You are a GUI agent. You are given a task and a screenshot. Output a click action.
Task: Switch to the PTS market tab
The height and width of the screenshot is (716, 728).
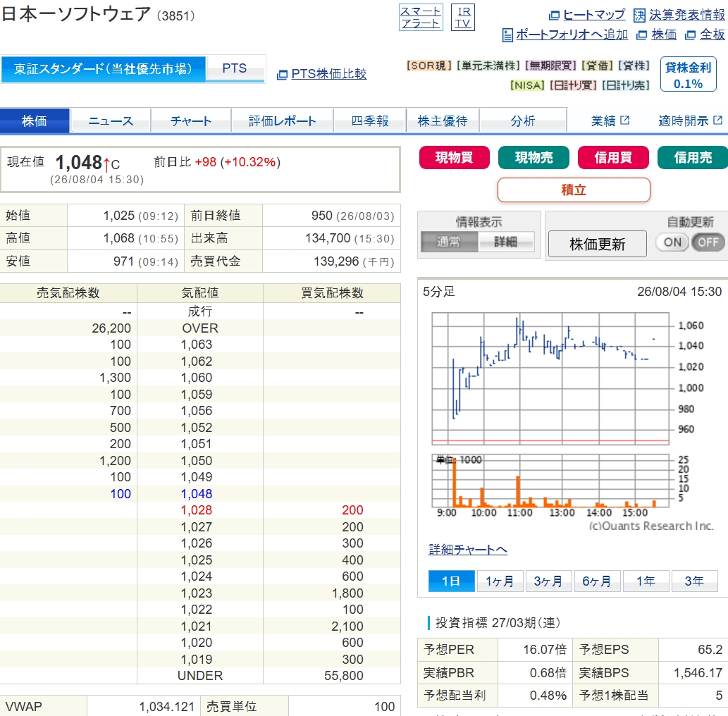235,69
